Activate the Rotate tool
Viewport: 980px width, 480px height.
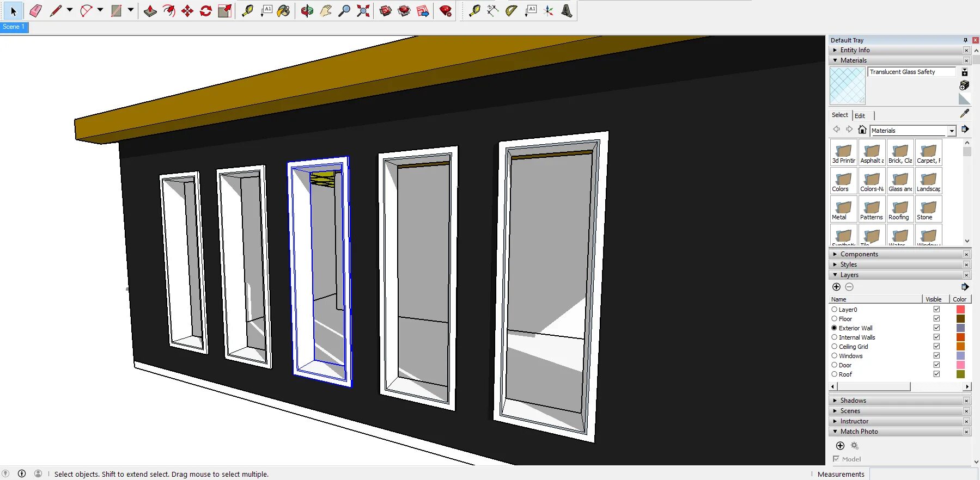[x=206, y=11]
